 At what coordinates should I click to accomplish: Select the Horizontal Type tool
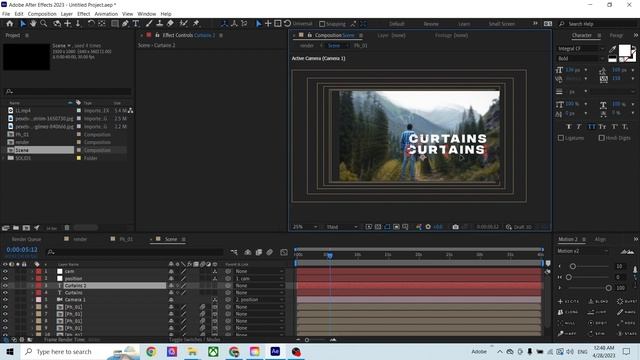136,24
